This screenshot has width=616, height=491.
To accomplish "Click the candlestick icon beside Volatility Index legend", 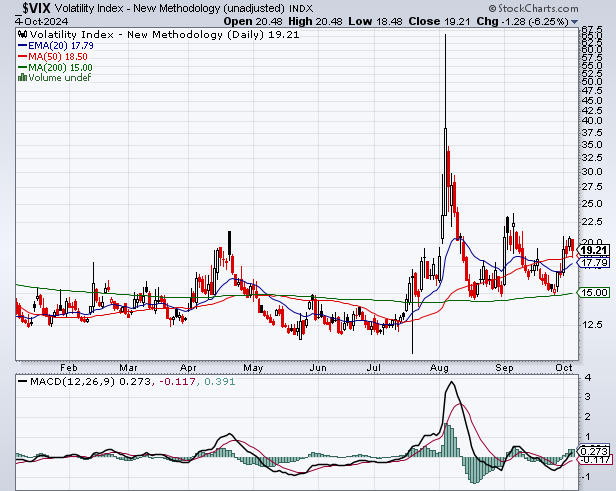I will (x=23, y=35).
